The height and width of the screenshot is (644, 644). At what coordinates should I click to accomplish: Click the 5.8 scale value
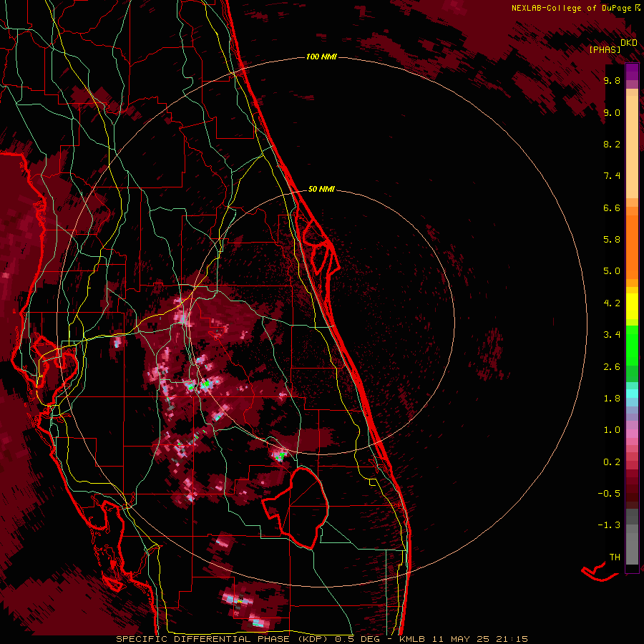612,240
